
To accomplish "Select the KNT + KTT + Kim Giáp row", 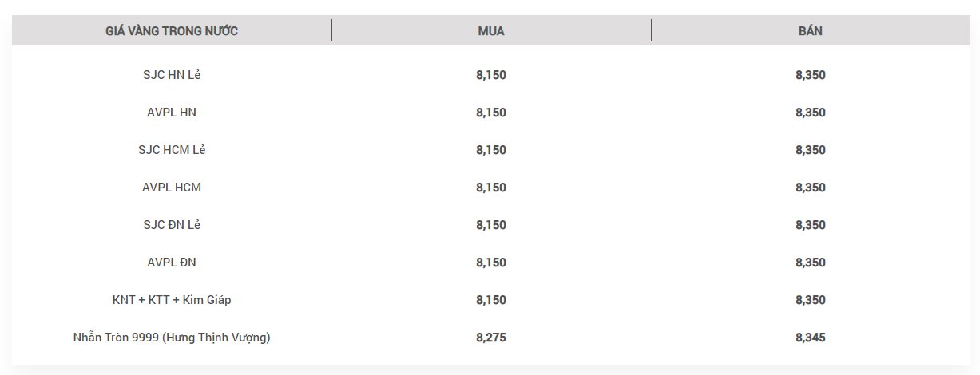I will (491, 300).
